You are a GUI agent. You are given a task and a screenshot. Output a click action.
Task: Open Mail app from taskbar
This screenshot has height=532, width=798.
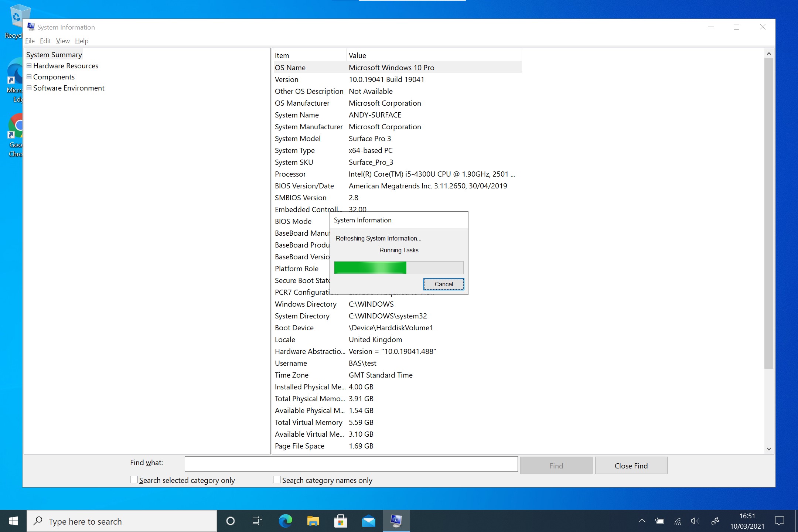[368, 521]
